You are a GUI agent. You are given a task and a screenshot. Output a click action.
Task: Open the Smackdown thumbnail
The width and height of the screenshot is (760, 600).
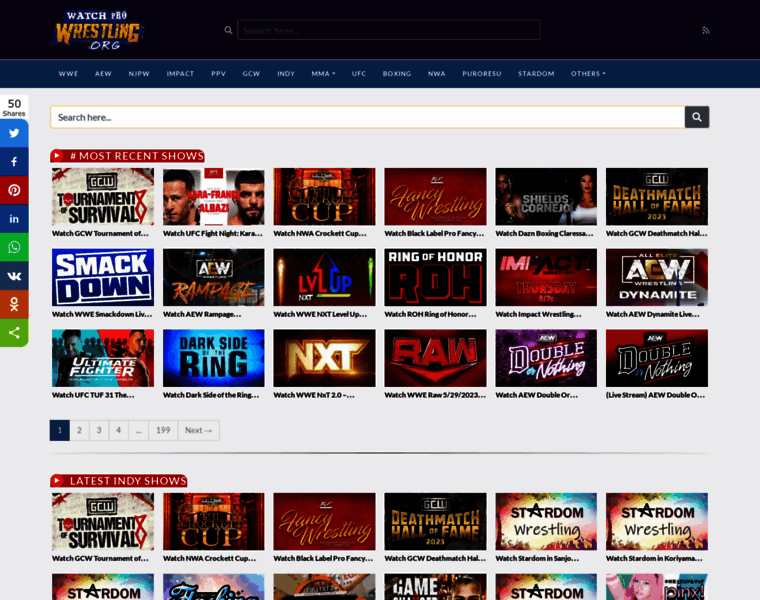[103, 277]
